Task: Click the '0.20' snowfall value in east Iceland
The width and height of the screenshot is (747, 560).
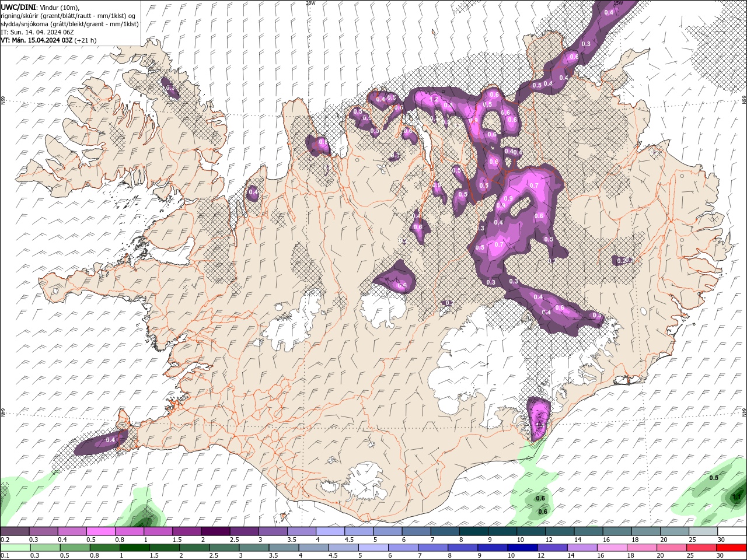Action: click(x=624, y=260)
